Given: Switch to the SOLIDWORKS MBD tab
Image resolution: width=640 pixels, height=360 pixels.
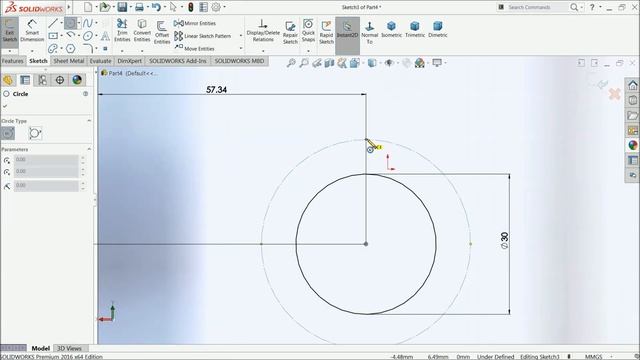Looking at the screenshot, I should 239,61.
